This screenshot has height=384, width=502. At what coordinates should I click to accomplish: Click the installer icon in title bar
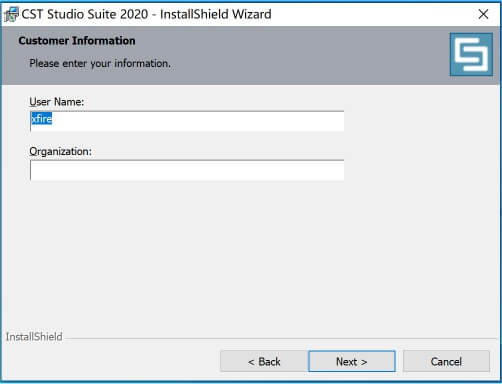click(x=11, y=15)
